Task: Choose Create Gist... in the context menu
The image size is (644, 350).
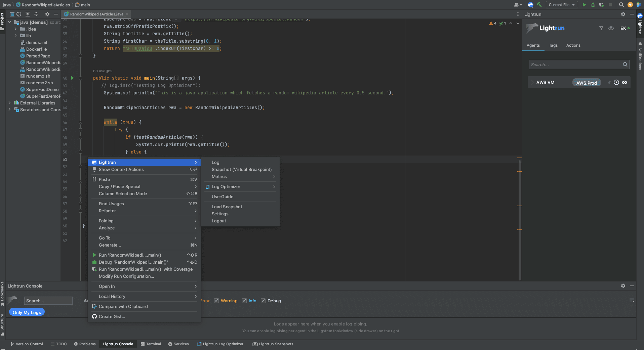Action: click(144, 316)
